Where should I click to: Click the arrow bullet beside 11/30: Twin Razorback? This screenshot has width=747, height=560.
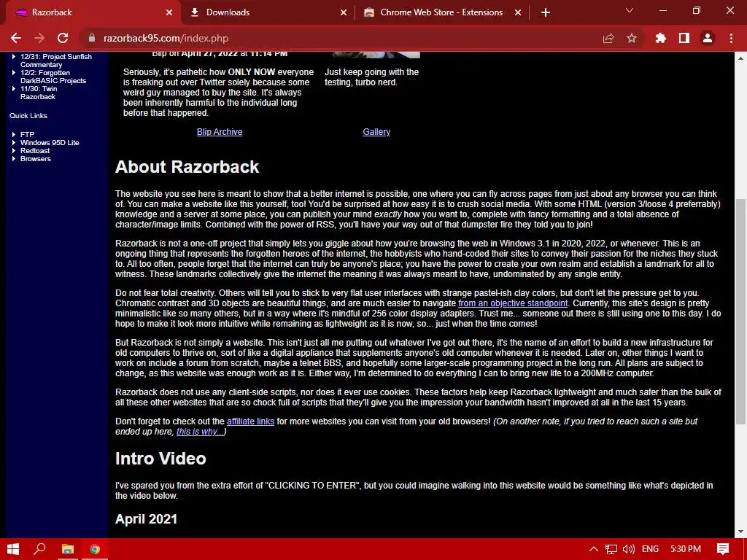tap(14, 89)
